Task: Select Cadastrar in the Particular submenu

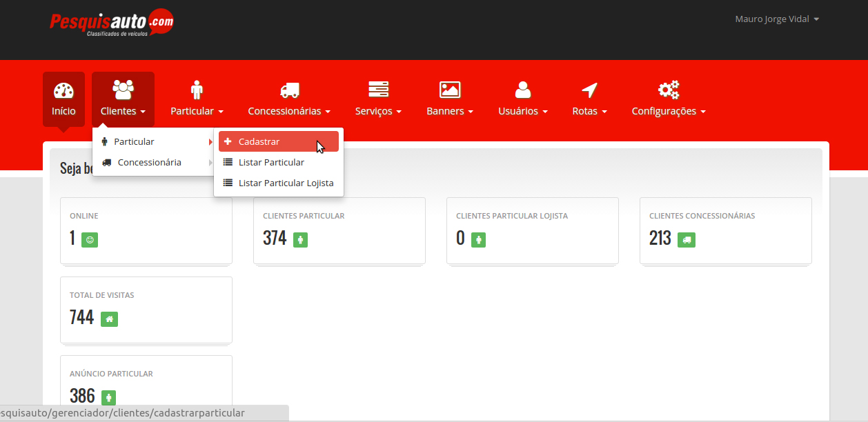Action: [x=279, y=141]
